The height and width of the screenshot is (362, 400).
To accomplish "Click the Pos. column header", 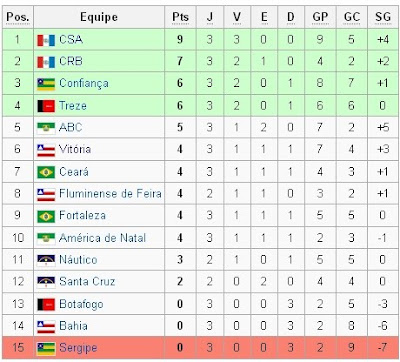I will tap(18, 17).
